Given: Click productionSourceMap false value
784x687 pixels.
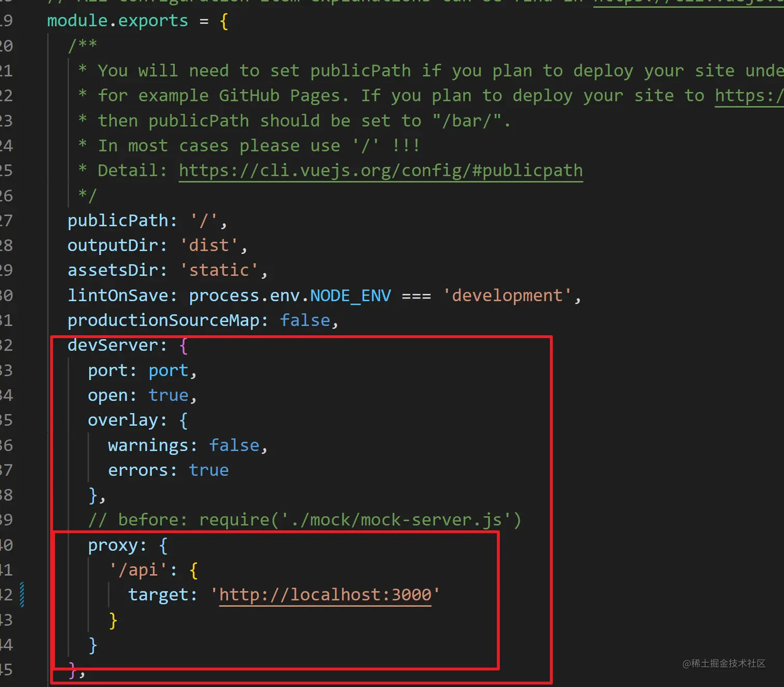Looking at the screenshot, I should click(305, 320).
